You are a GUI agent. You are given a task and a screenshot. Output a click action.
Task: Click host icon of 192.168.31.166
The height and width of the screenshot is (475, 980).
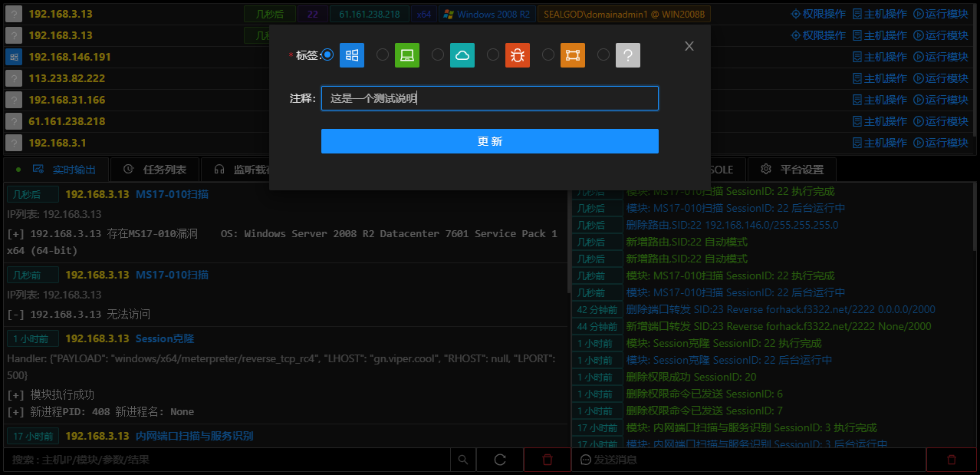[13, 100]
